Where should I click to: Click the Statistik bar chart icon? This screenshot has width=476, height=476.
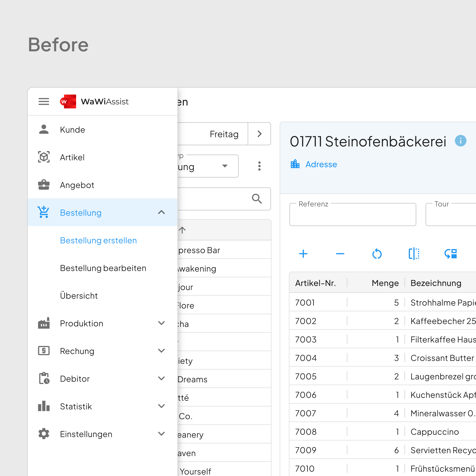(44, 406)
